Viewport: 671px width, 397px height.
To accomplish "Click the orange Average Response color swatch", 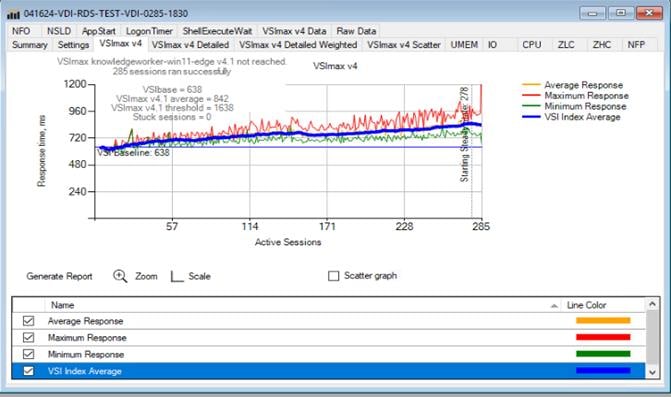I will point(603,320).
